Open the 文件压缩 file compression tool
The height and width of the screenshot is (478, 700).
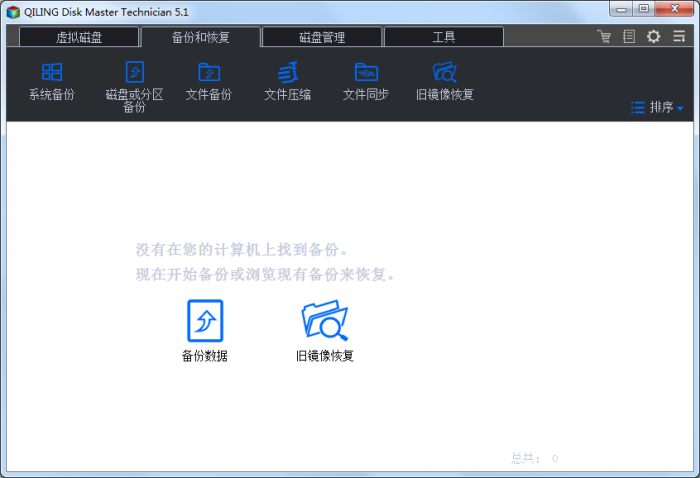click(288, 81)
